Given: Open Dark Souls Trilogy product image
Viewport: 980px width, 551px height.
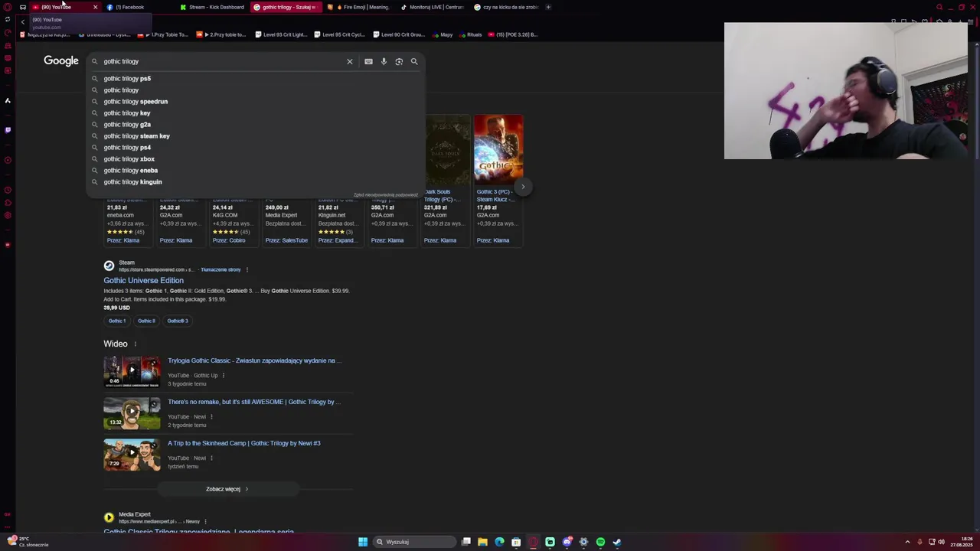Looking at the screenshot, I should [x=447, y=148].
